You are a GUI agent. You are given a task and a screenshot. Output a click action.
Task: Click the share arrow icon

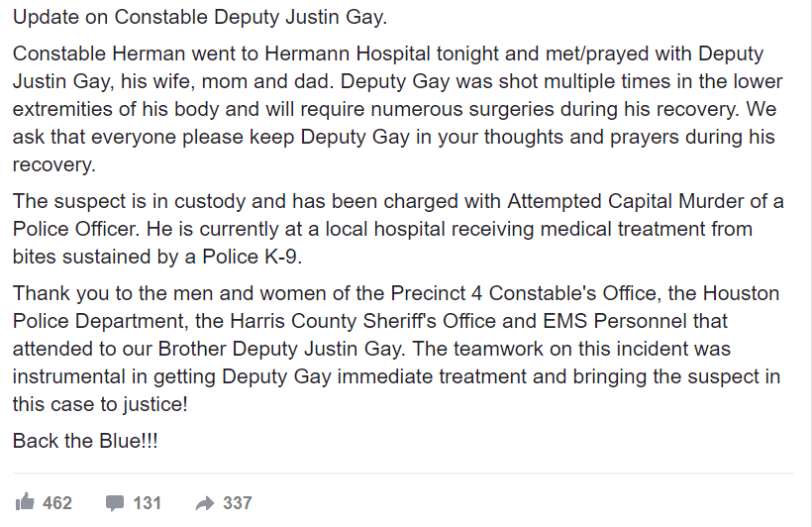[x=205, y=503]
